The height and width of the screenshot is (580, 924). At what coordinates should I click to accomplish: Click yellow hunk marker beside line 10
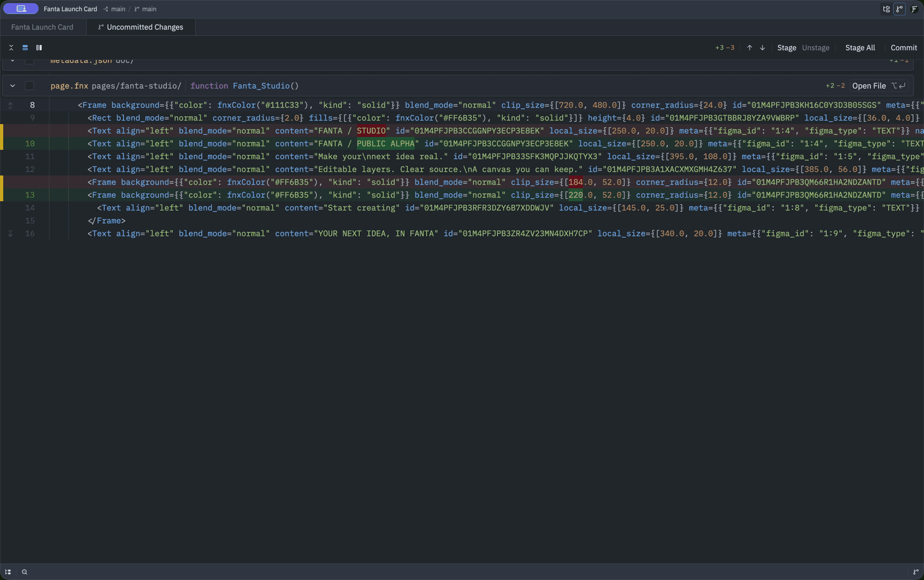(2, 137)
